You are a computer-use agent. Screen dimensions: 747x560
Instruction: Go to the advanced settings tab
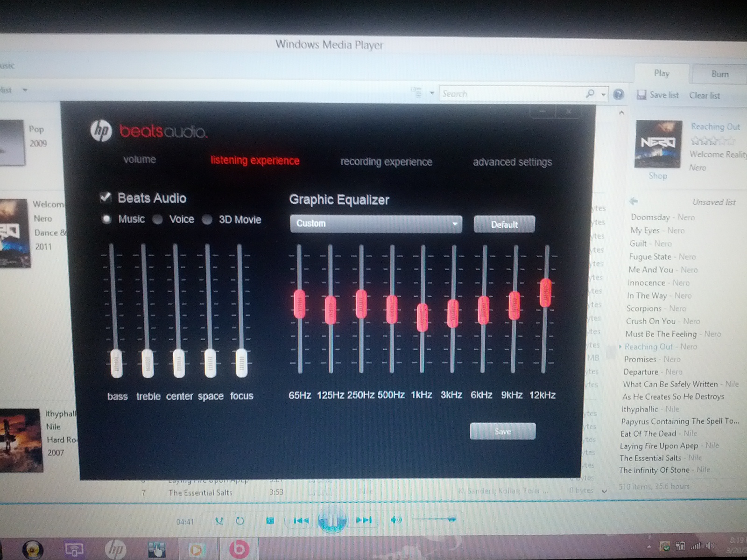[512, 162]
